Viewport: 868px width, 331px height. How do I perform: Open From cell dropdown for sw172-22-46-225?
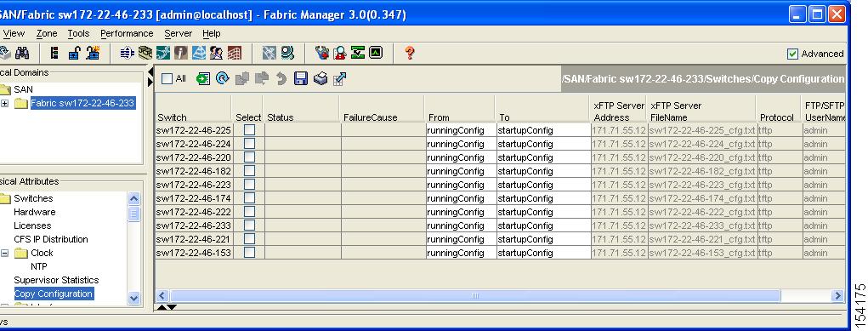click(460, 130)
